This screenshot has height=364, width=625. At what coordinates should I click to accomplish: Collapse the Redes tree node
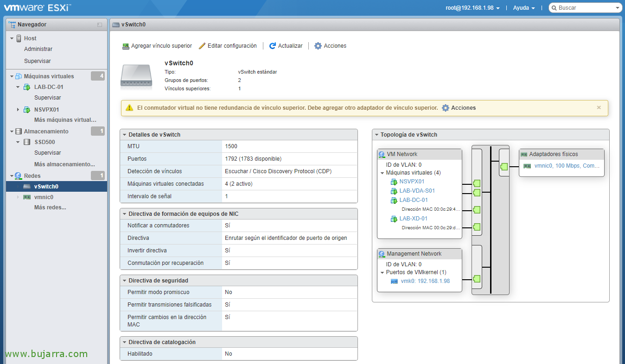(12, 176)
